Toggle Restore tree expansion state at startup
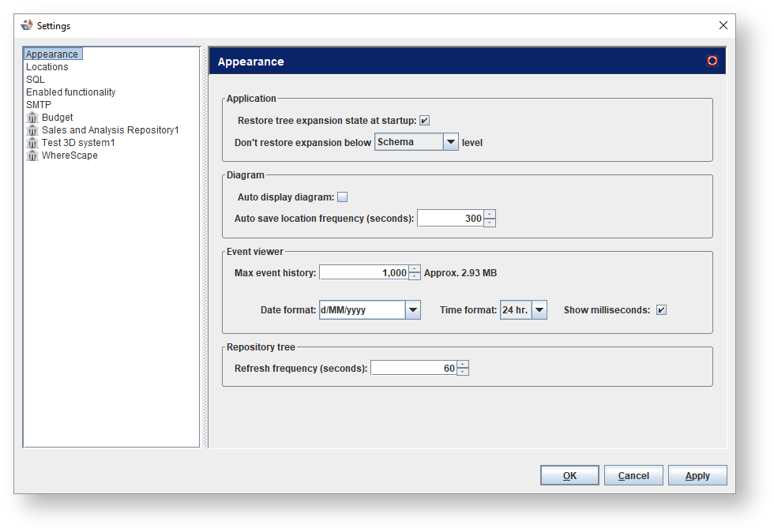The height and width of the screenshot is (532, 774). 424,121
